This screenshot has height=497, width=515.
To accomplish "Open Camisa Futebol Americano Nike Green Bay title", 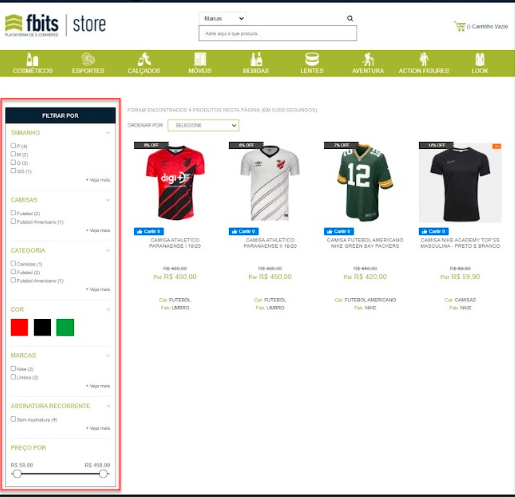I will click(x=365, y=243).
